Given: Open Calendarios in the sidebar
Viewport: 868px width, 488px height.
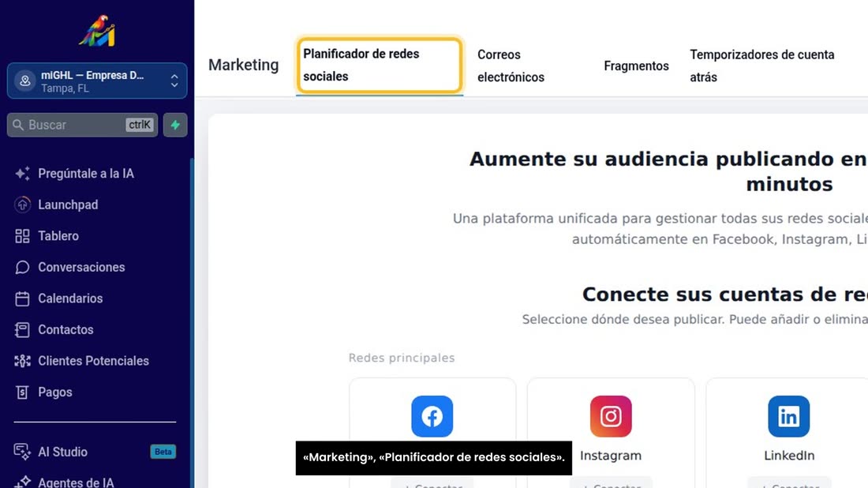Looking at the screenshot, I should pyautogui.click(x=70, y=298).
